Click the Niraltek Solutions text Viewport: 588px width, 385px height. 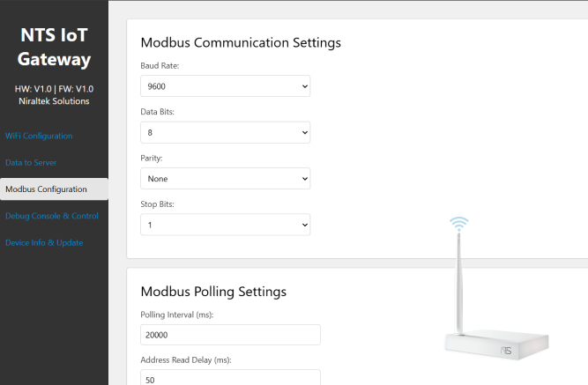[55, 101]
